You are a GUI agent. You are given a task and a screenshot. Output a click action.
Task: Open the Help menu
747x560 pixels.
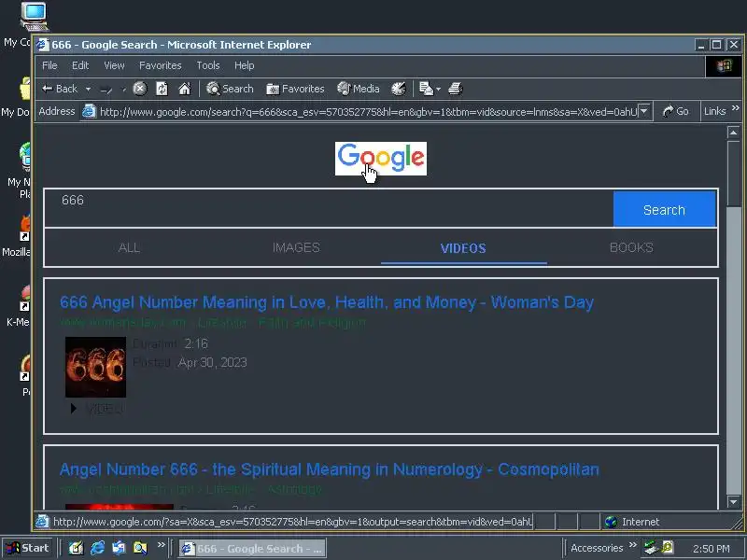tap(244, 65)
